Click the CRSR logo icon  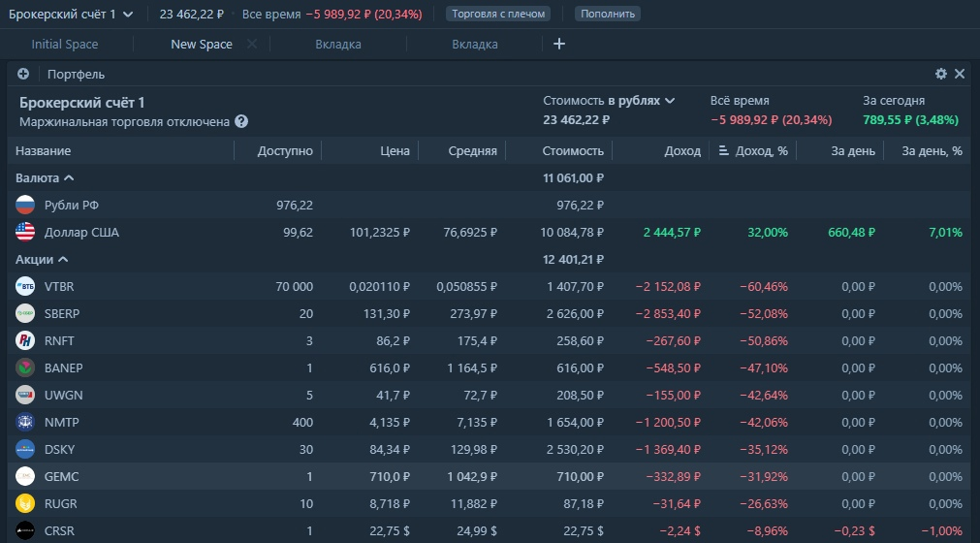point(25,530)
